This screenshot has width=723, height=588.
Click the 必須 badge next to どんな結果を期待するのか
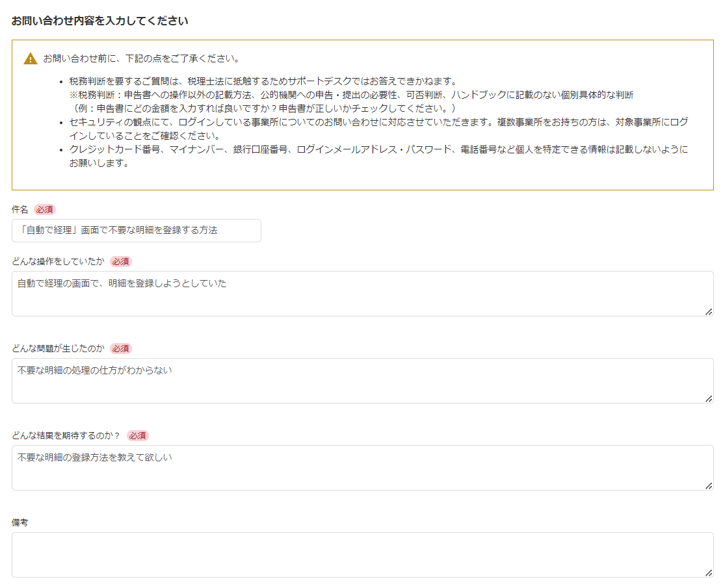pyautogui.click(x=137, y=436)
